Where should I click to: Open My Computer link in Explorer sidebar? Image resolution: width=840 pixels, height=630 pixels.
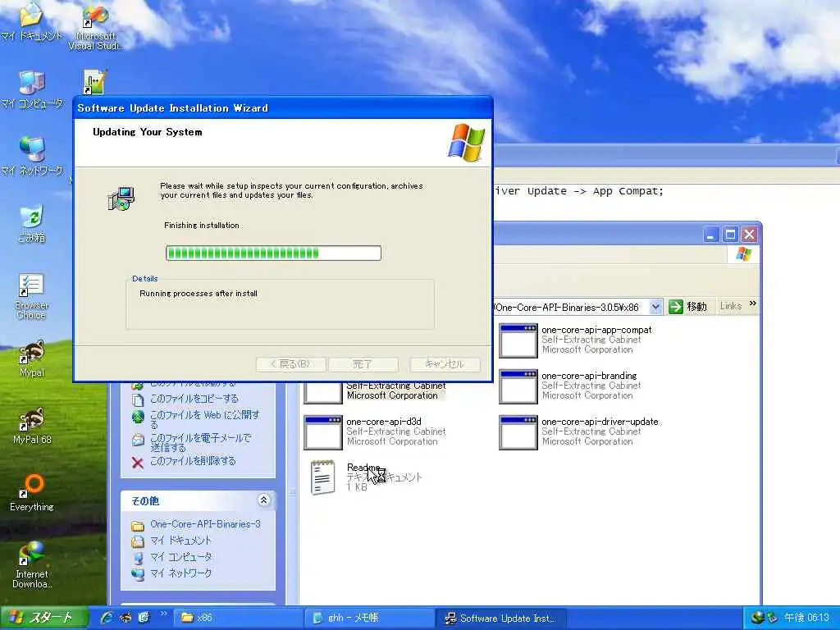pyautogui.click(x=180, y=557)
